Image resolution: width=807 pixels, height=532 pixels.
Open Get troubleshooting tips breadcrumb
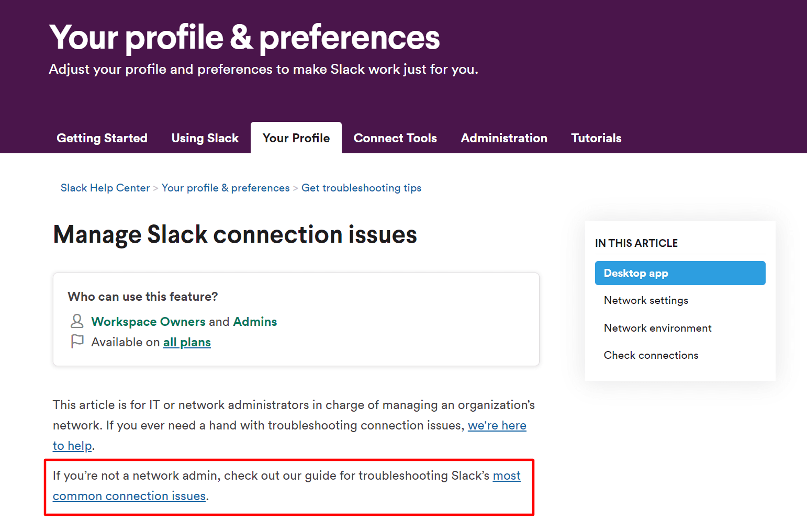click(x=361, y=188)
